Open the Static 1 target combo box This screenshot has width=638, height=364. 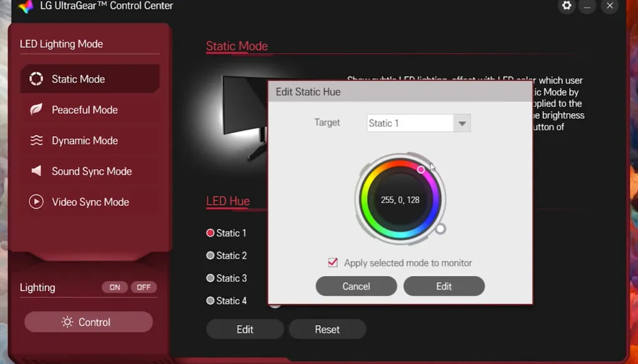(x=410, y=123)
